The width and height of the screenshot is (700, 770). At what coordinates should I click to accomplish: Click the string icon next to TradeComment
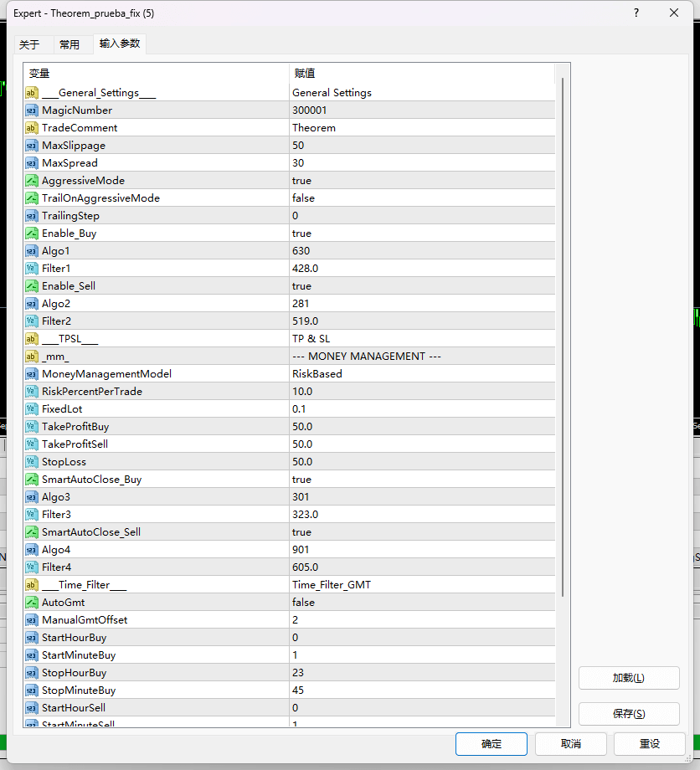point(32,128)
